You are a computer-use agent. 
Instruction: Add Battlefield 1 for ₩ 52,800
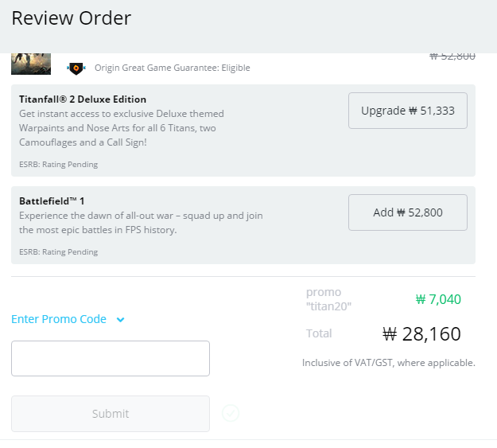point(408,212)
